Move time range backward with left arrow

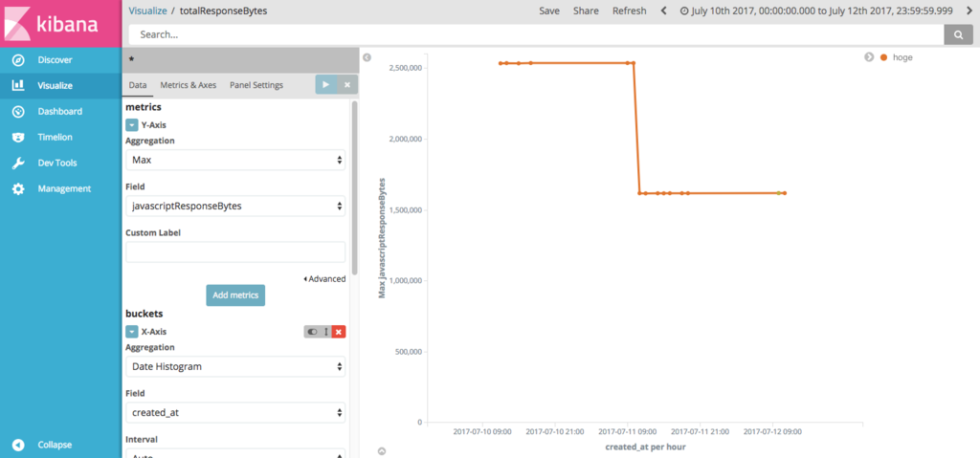coord(663,11)
